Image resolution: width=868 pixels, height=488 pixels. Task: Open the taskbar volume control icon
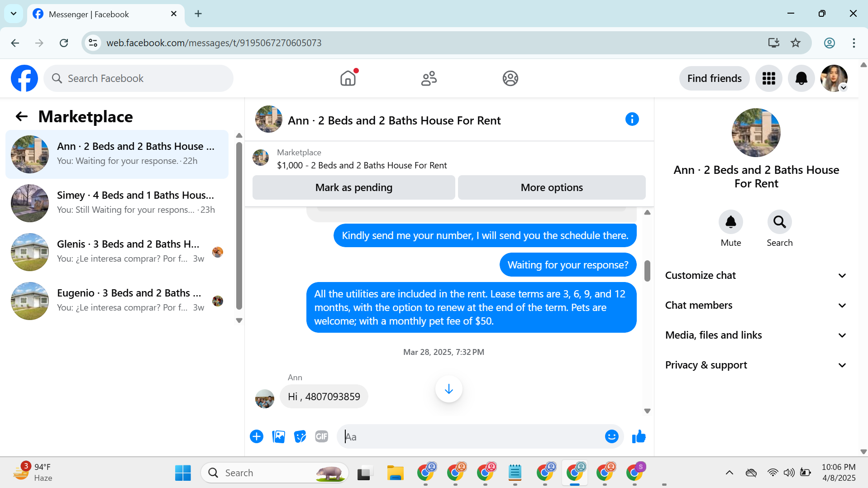pyautogui.click(x=789, y=473)
